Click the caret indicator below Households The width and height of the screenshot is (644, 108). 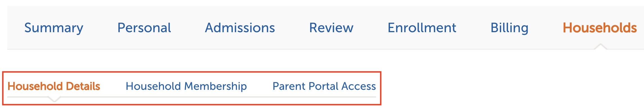[x=600, y=46]
